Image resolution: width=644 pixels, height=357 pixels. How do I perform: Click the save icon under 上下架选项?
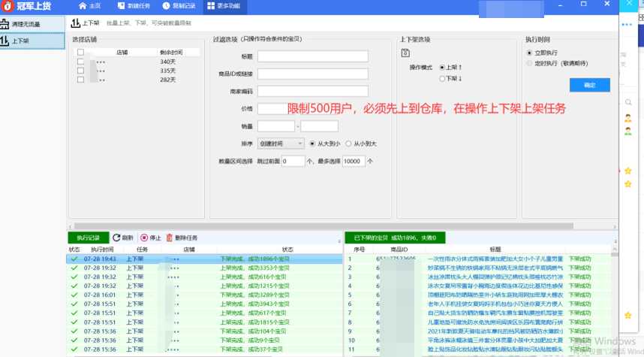pyautogui.click(x=405, y=53)
